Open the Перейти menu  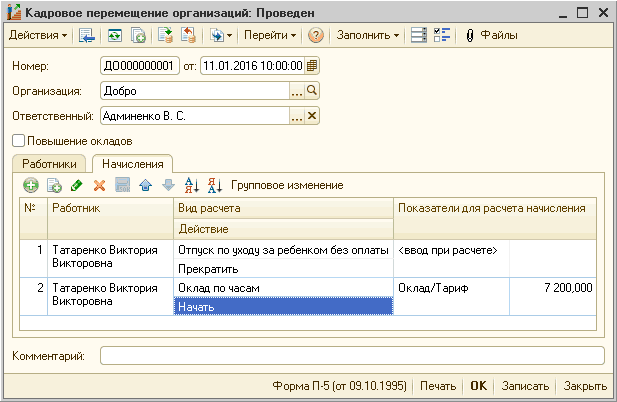[270, 35]
